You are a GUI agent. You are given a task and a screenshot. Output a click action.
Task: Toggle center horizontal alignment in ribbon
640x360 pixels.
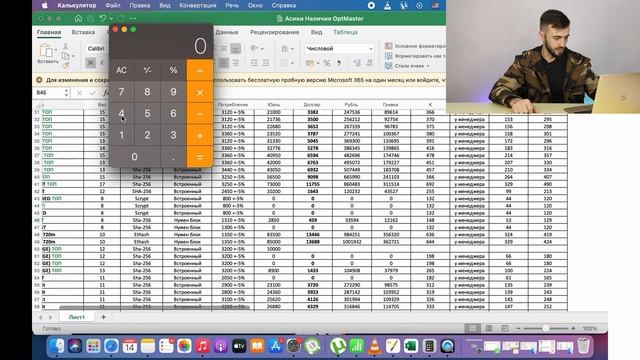click(224, 63)
